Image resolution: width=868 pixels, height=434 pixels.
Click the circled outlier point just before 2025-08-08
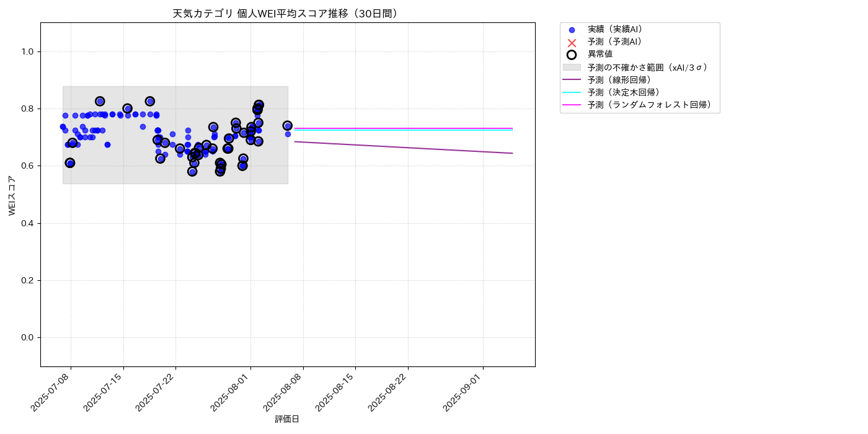(x=288, y=126)
